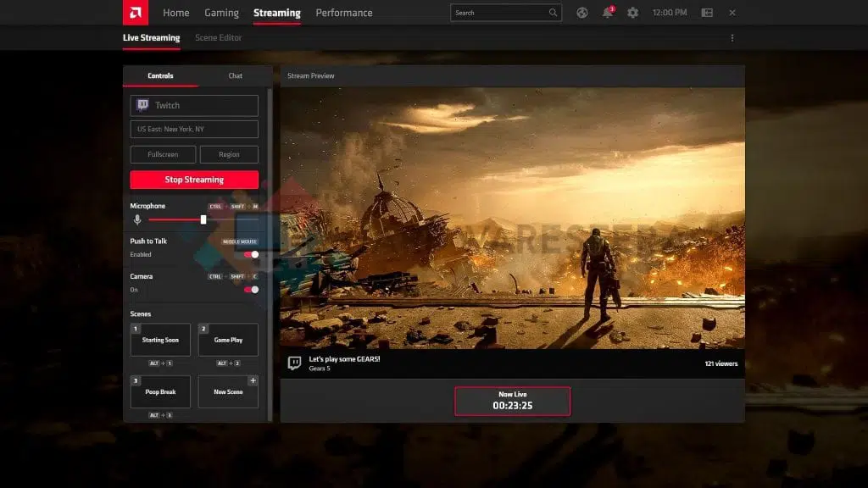Go to the Home tab

(x=176, y=13)
